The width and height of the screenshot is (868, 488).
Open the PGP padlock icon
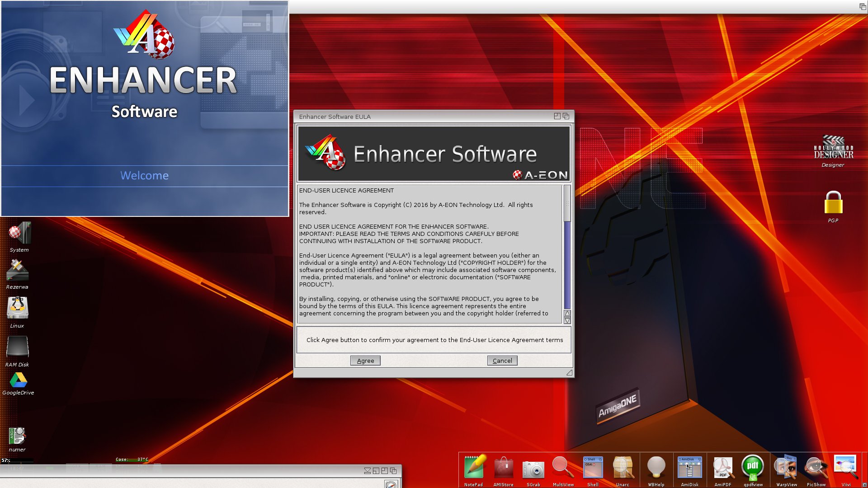[x=833, y=207]
